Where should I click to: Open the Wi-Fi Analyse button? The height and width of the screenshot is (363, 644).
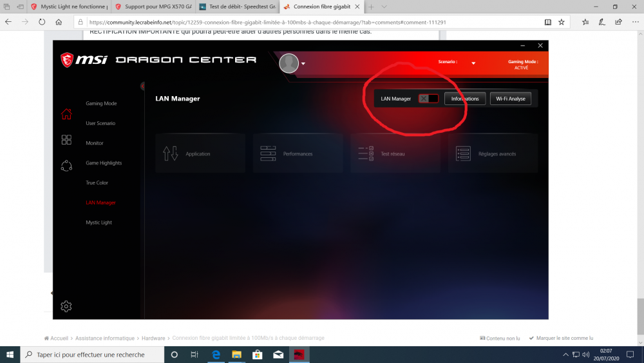[x=511, y=99]
